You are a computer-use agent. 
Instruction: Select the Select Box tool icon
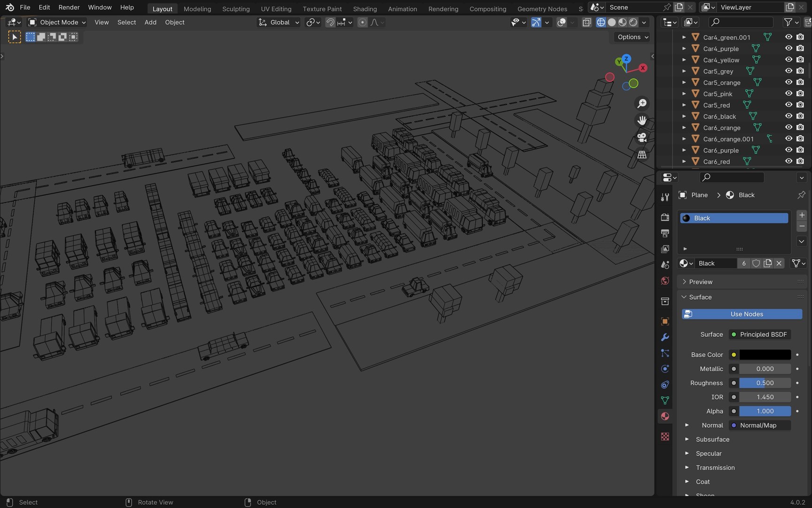(x=15, y=37)
